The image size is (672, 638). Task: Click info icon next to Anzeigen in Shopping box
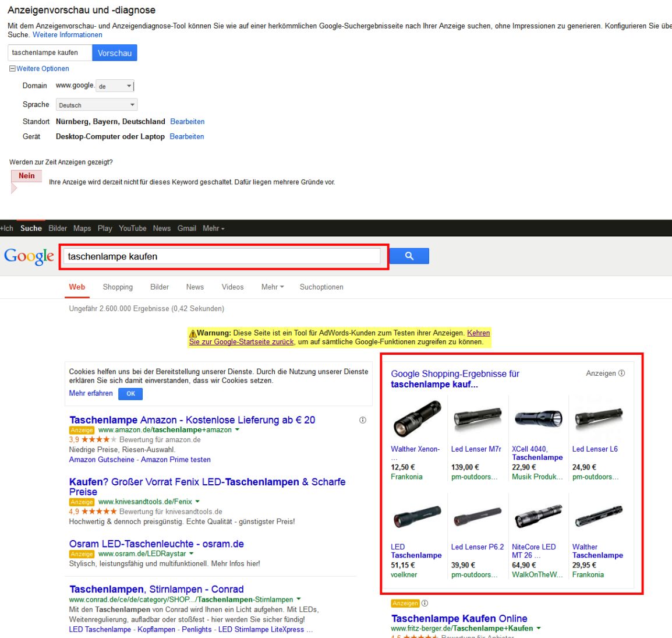(622, 373)
